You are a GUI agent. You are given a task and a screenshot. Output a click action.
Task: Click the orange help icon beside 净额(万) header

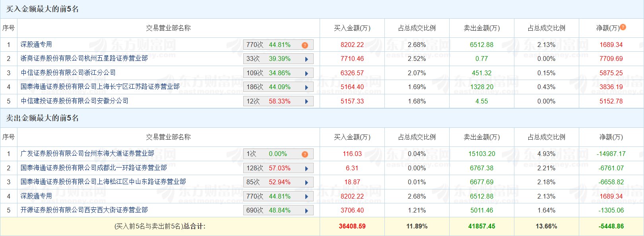pos(623,27)
